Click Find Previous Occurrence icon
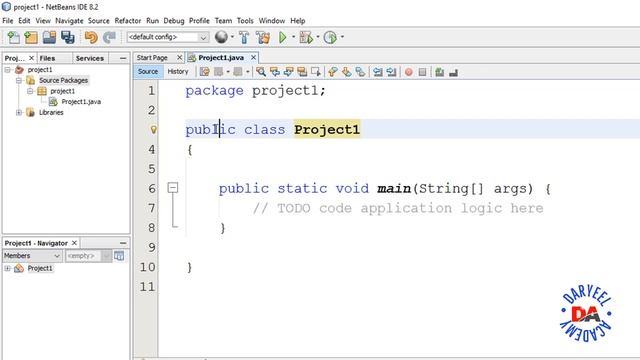This screenshot has height=360, width=640. (x=275, y=72)
